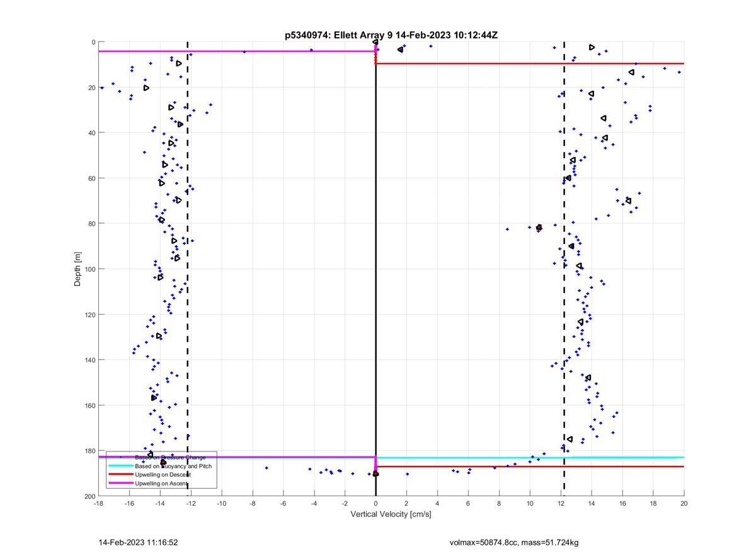
Task: Click the 'volmax=50874.8cc, mass=51.724kg' footer text
Action: pos(514,542)
